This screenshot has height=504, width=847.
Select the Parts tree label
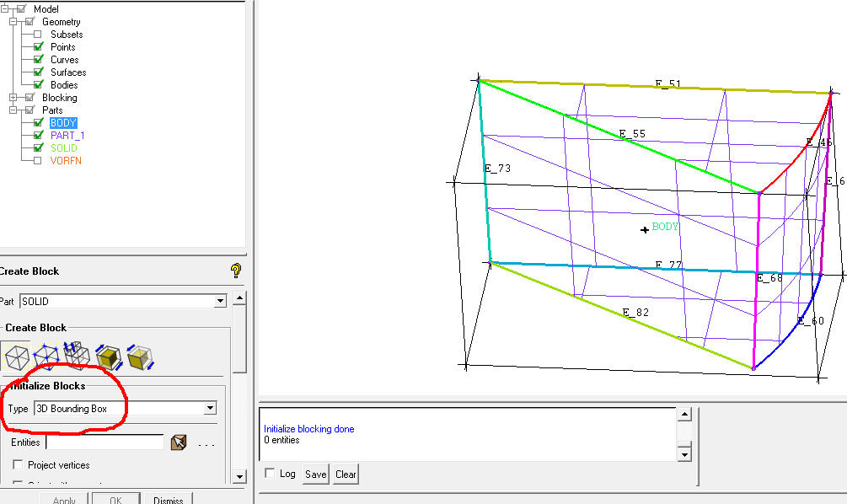[x=52, y=110]
